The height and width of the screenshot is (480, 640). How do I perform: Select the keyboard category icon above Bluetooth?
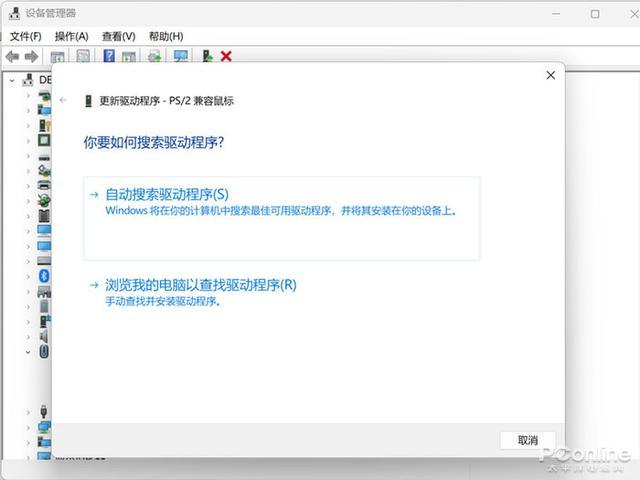[x=44, y=260]
